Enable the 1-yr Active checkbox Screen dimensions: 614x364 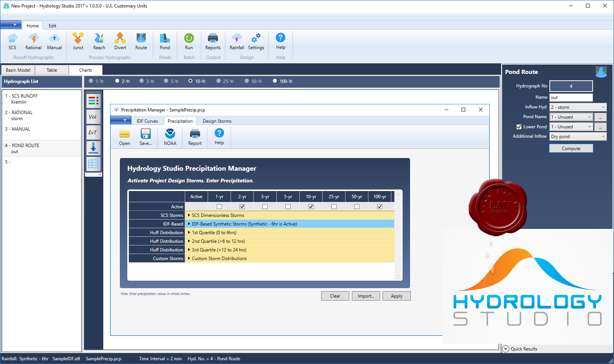219,206
